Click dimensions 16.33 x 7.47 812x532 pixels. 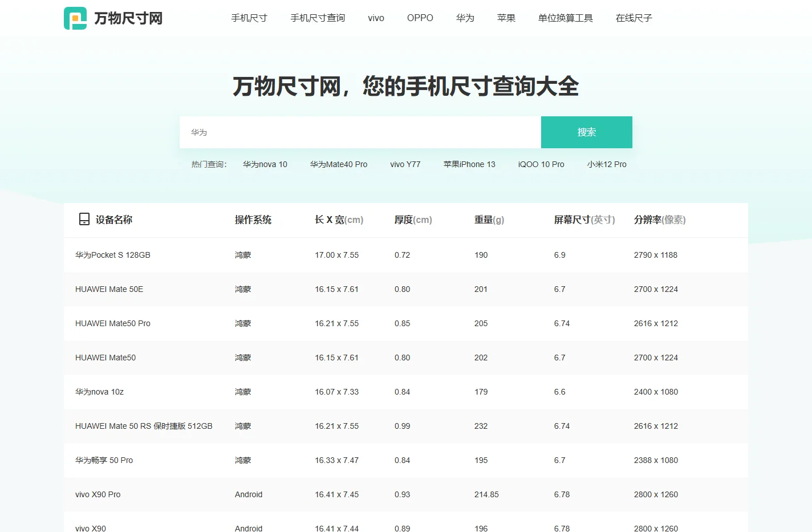(x=337, y=460)
